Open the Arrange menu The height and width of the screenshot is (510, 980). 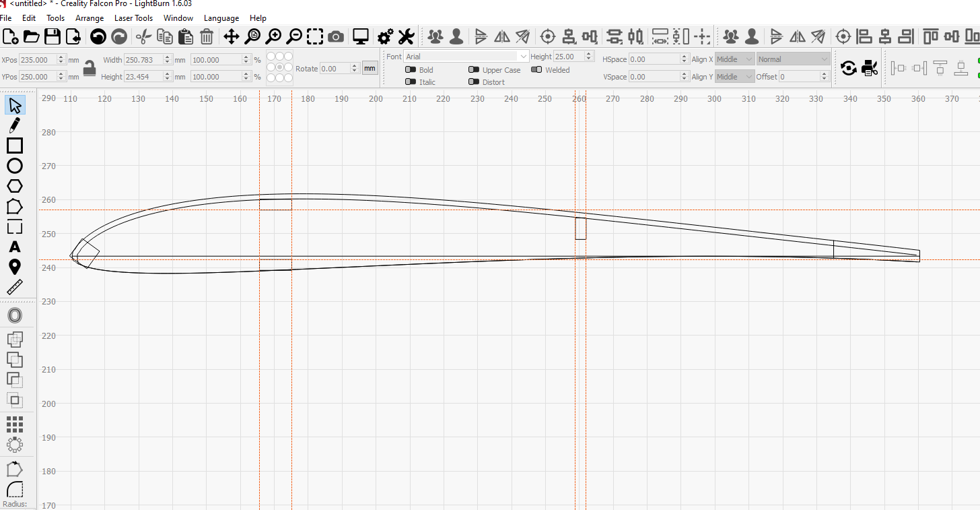point(90,18)
